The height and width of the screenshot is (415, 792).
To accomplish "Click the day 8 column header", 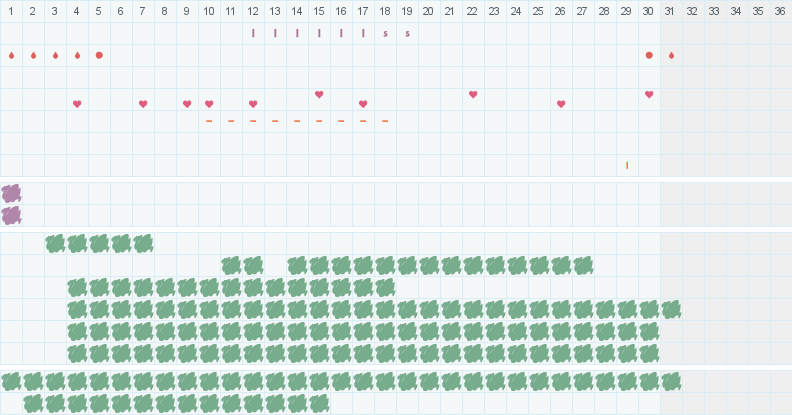I will tap(165, 11).
